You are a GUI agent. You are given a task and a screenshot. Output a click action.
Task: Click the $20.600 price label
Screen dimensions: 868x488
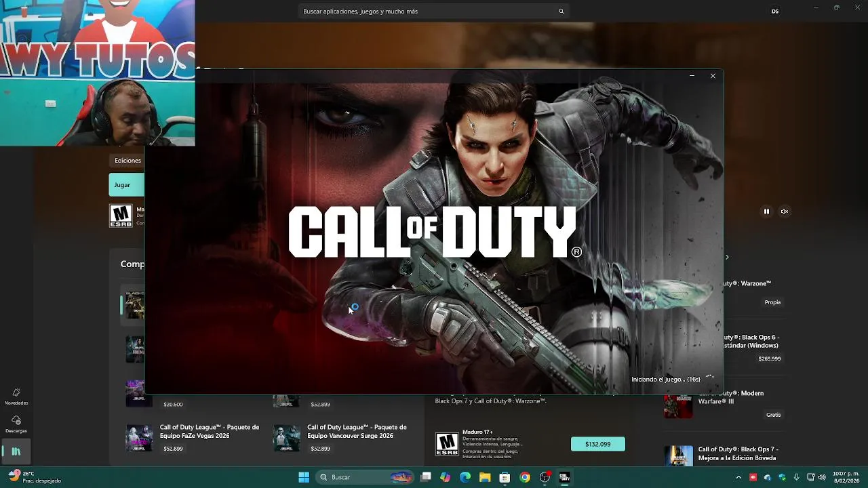pyautogui.click(x=173, y=405)
